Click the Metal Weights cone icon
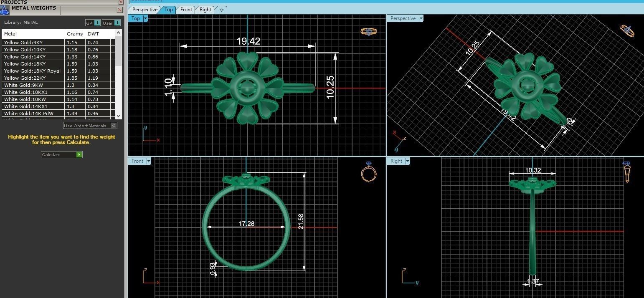The width and height of the screenshot is (644, 298). point(5,10)
